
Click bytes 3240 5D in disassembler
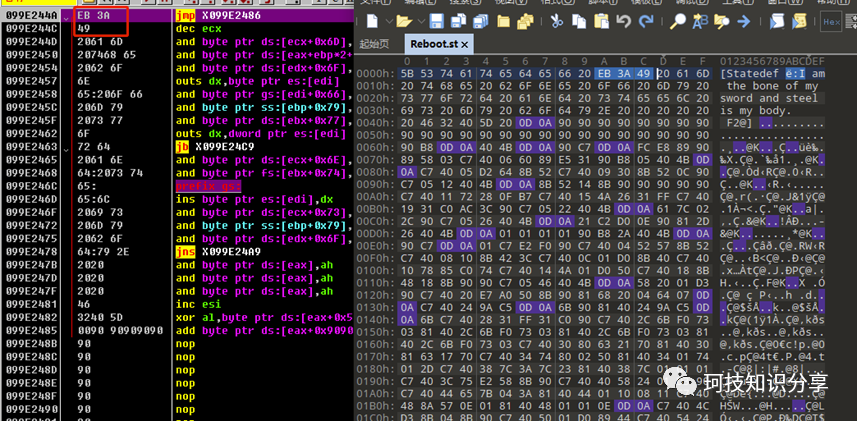click(x=100, y=318)
